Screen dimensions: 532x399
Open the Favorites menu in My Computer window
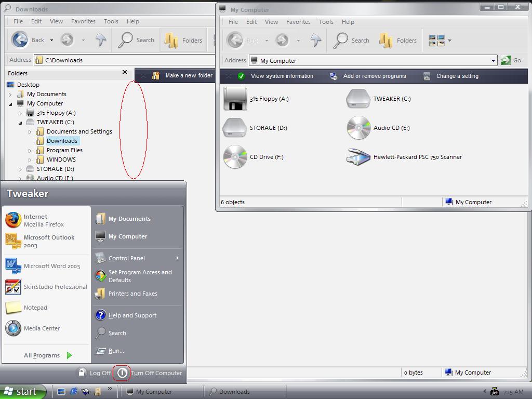click(x=298, y=22)
